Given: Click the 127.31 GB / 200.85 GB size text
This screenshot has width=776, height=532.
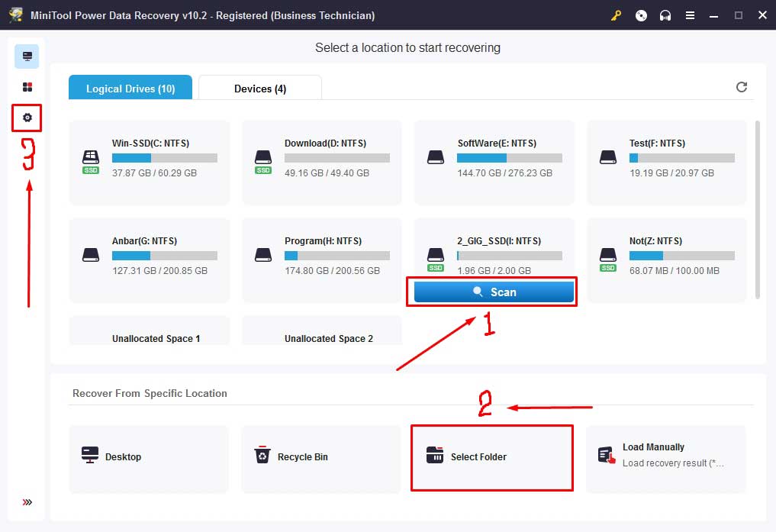Looking at the screenshot, I should coord(159,271).
